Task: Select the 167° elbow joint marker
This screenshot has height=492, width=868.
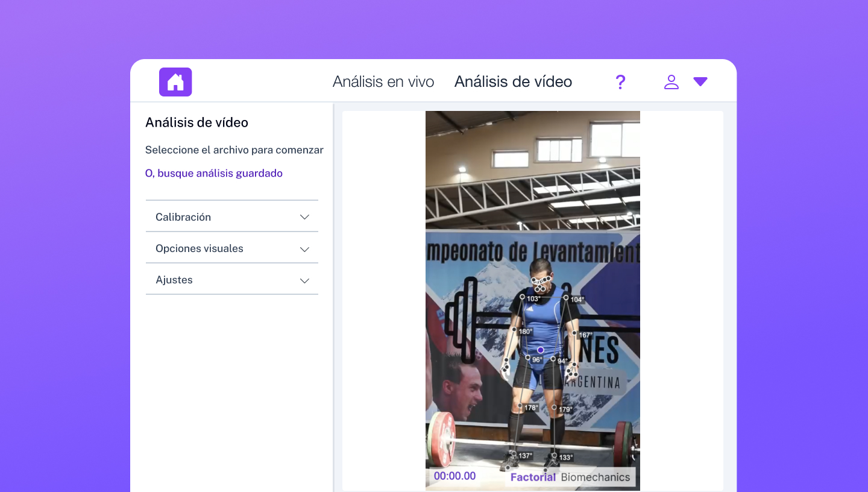Action: 574,333
